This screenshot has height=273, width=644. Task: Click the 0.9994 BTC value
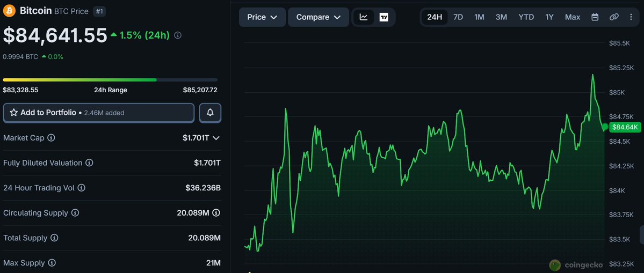(20, 57)
